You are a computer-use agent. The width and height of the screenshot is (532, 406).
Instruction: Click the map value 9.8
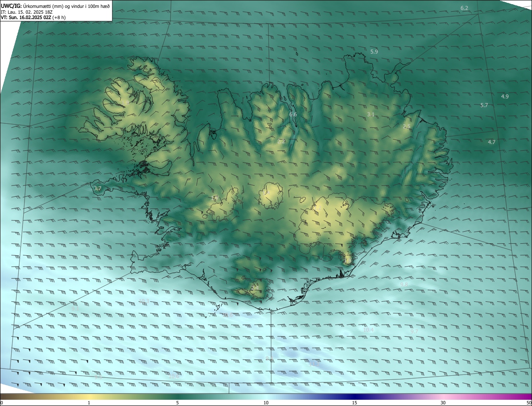tap(404, 284)
